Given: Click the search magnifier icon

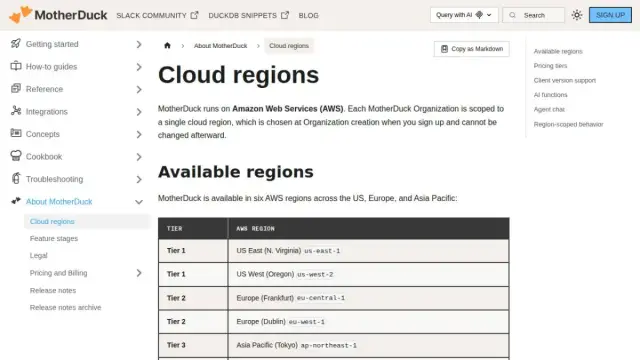Looking at the screenshot, I should tap(512, 15).
